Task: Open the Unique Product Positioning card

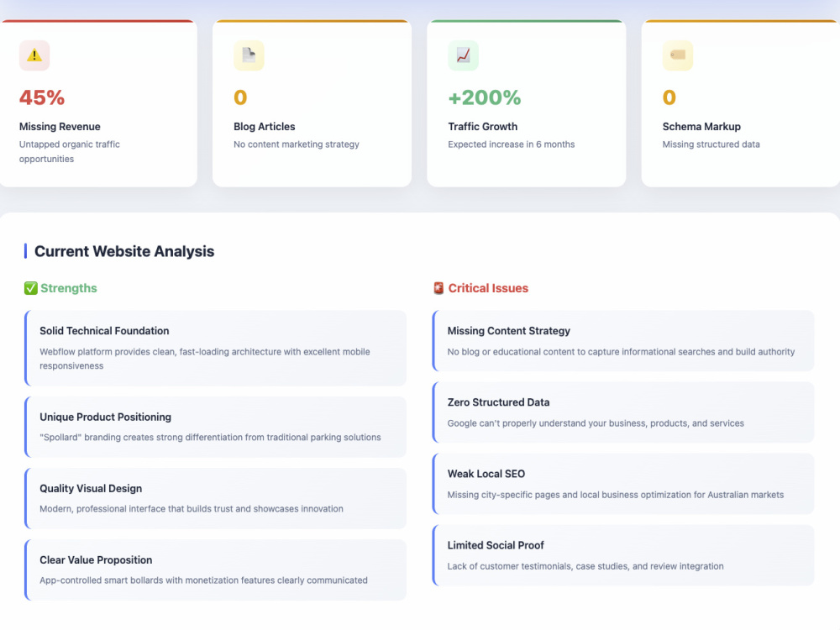Action: [x=215, y=427]
